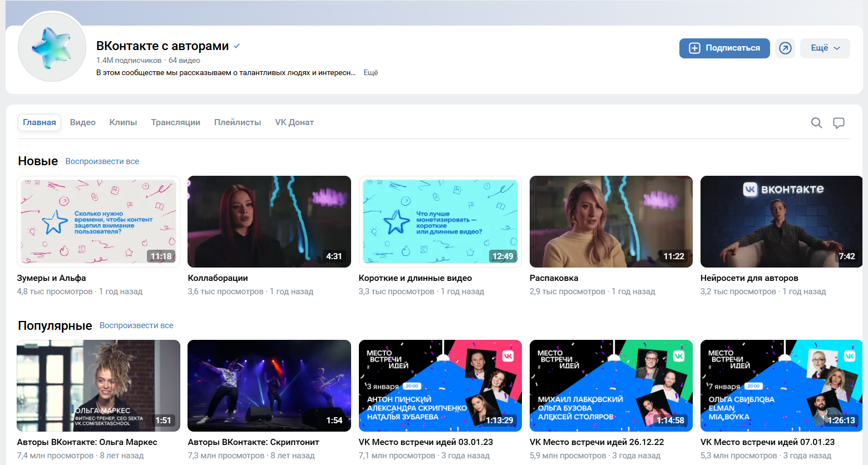Expand channel description with Ещё link
The width and height of the screenshot is (868, 465).
(x=371, y=73)
